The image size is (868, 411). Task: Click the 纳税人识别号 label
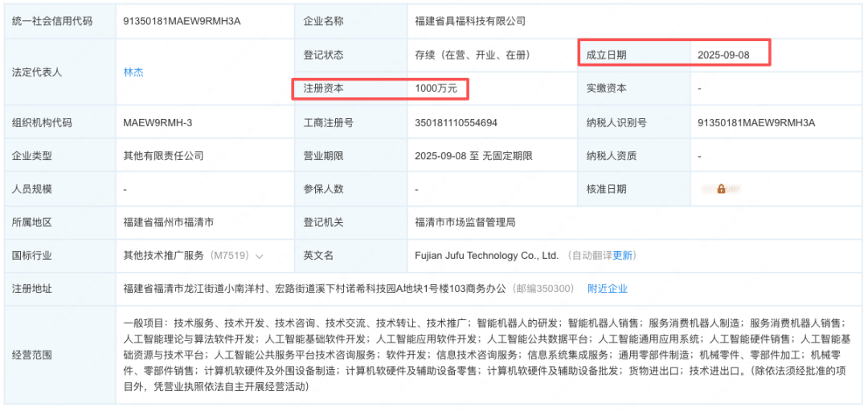point(616,122)
